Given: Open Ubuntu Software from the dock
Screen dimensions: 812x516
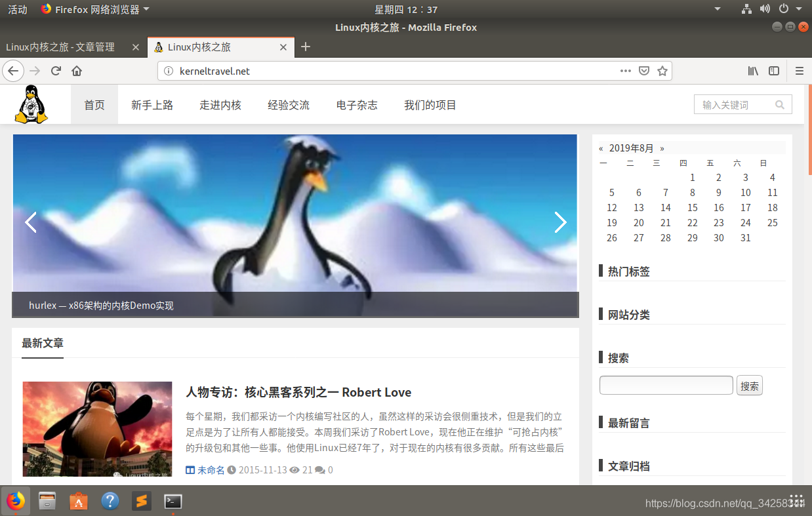Looking at the screenshot, I should click(78, 501).
